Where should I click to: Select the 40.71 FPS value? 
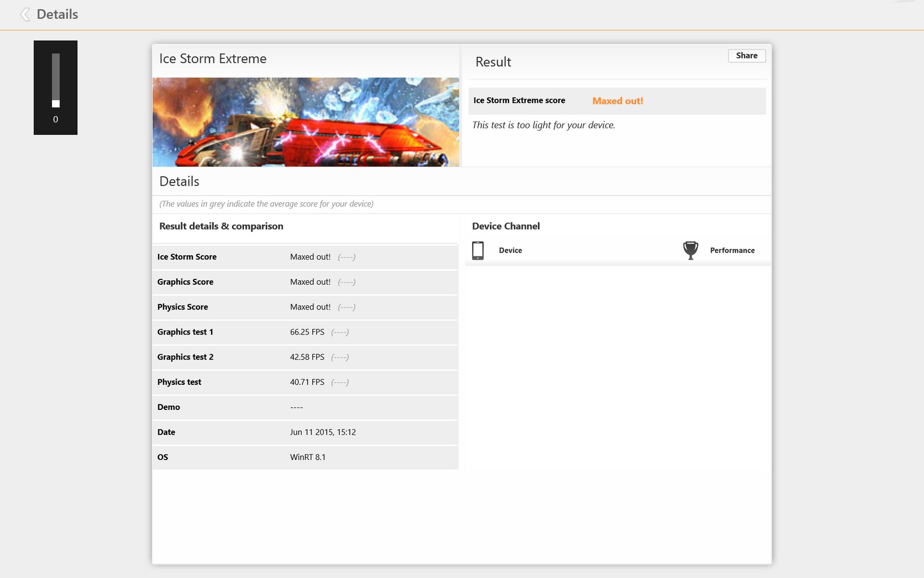pos(307,382)
